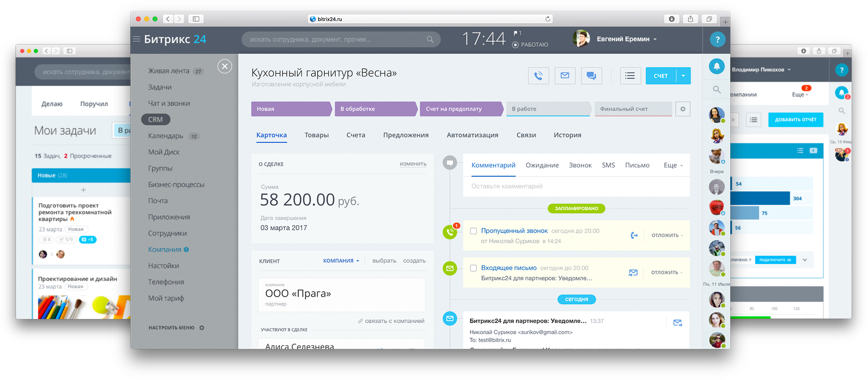The width and height of the screenshot is (868, 380).
Task: Click the email envelope button in the deal header
Action: [x=565, y=76]
